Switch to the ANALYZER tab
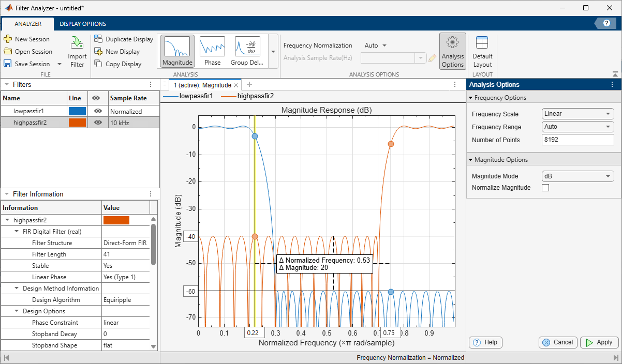The width and height of the screenshot is (622, 364). coord(28,24)
